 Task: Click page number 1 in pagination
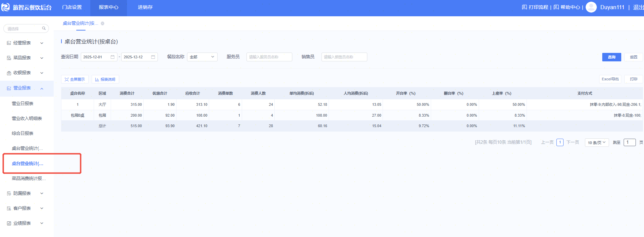coord(560,142)
